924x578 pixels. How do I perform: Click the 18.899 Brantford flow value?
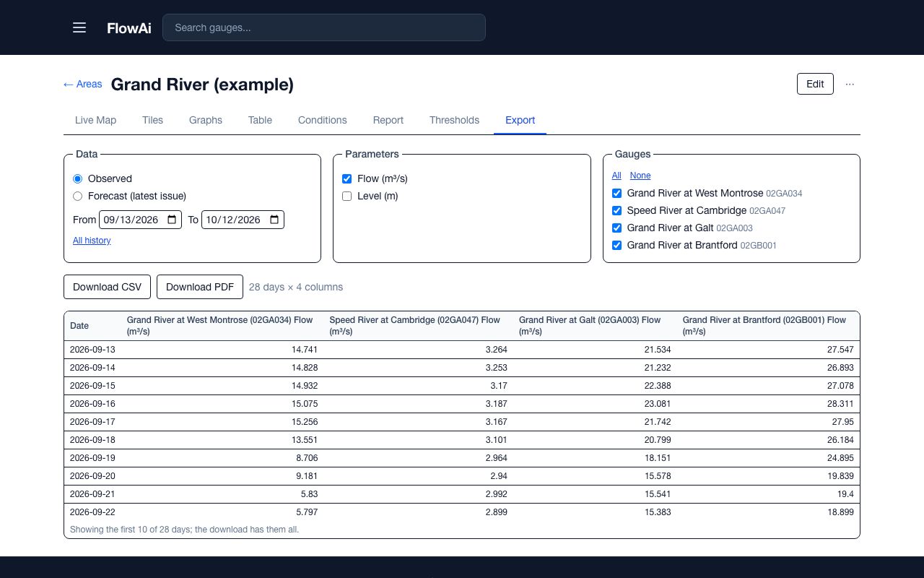pos(840,512)
